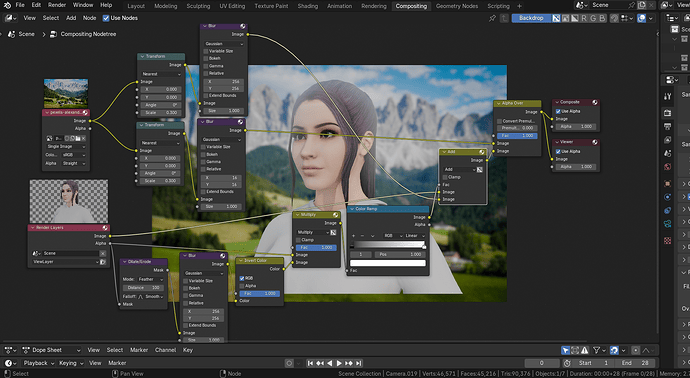This screenshot has height=378, width=690.
Task: Open the Render menu
Action: pyautogui.click(x=57, y=5)
